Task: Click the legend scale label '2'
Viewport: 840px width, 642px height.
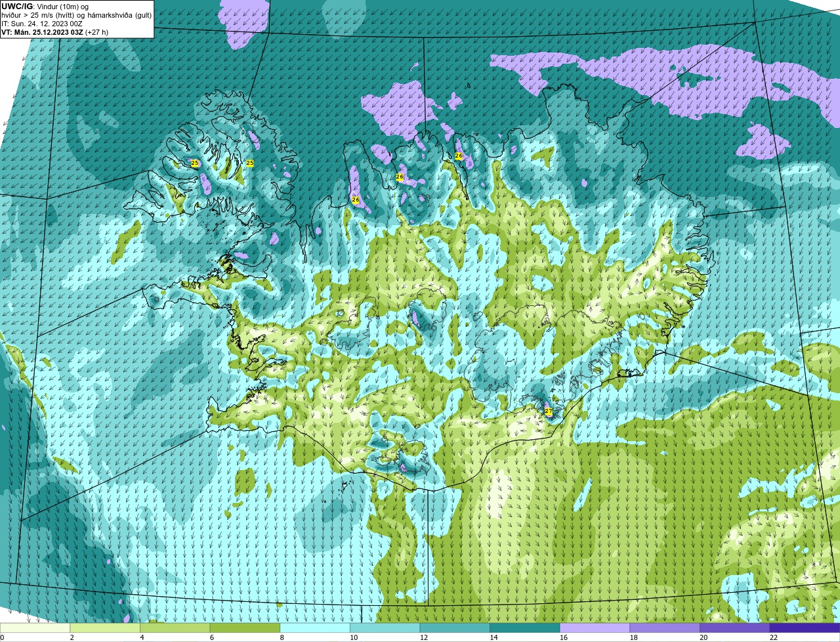Action: [72, 637]
